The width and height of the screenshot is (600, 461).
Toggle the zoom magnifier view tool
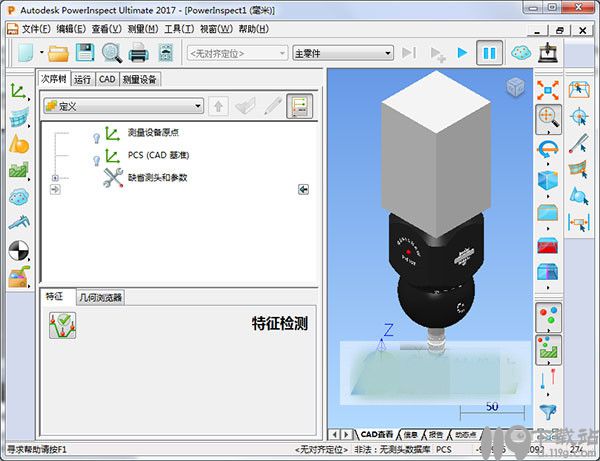pos(548,119)
